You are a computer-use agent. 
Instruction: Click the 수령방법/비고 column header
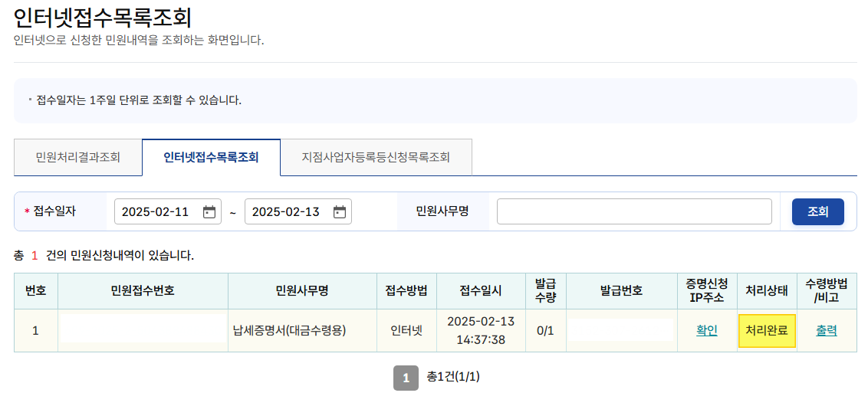click(826, 291)
